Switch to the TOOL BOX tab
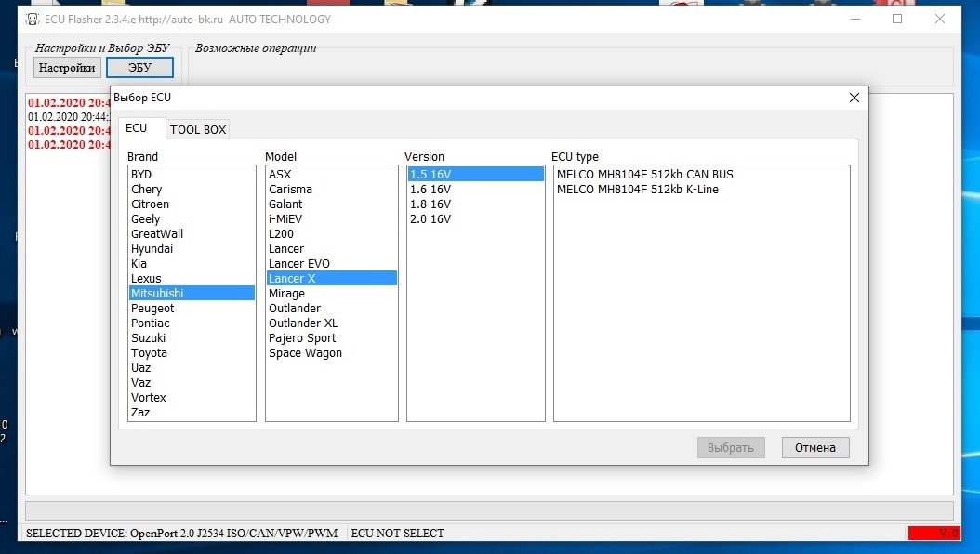980x554 pixels. (x=198, y=129)
